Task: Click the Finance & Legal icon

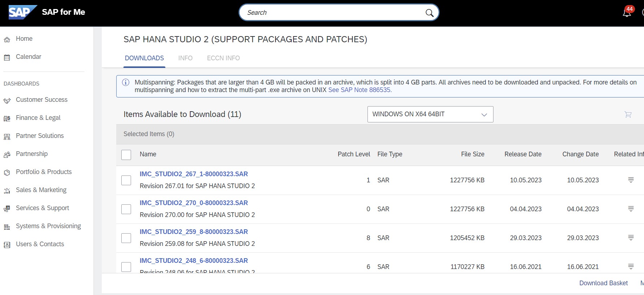Action: point(7,118)
